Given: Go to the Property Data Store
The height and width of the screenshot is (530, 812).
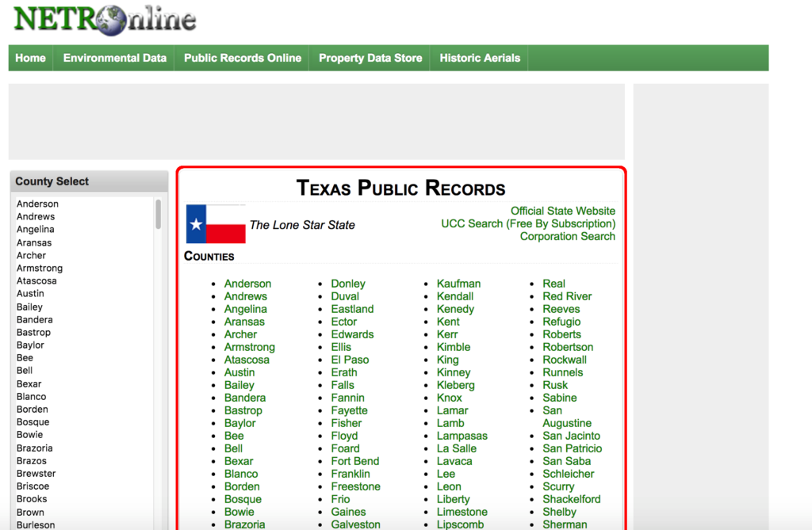Looking at the screenshot, I should click(x=370, y=58).
